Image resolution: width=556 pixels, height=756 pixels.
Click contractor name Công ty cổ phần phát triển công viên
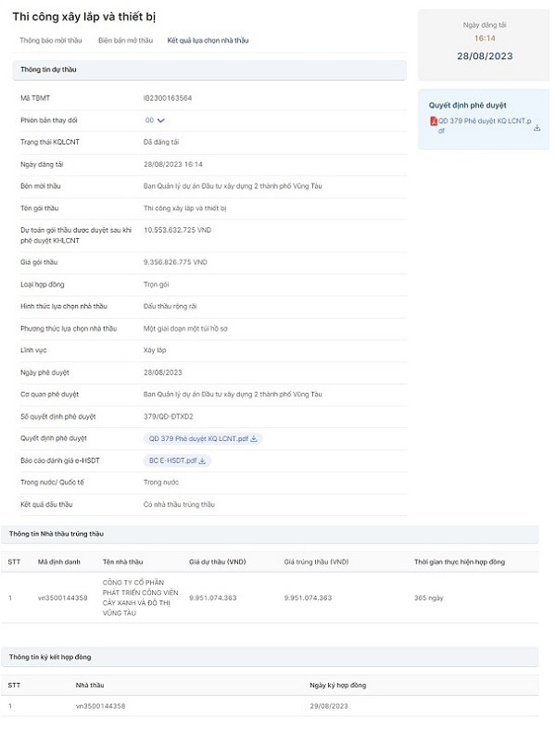138,598
